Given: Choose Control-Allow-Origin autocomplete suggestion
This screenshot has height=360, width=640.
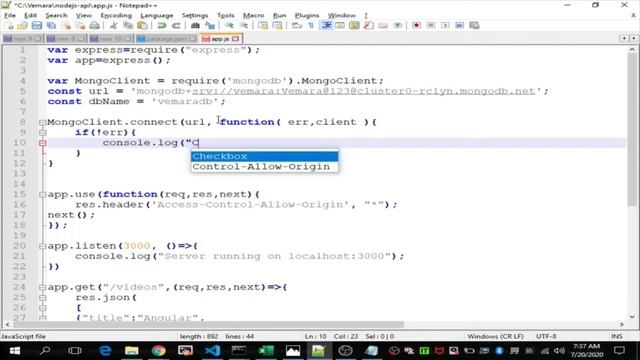Looking at the screenshot, I should click(264, 167).
